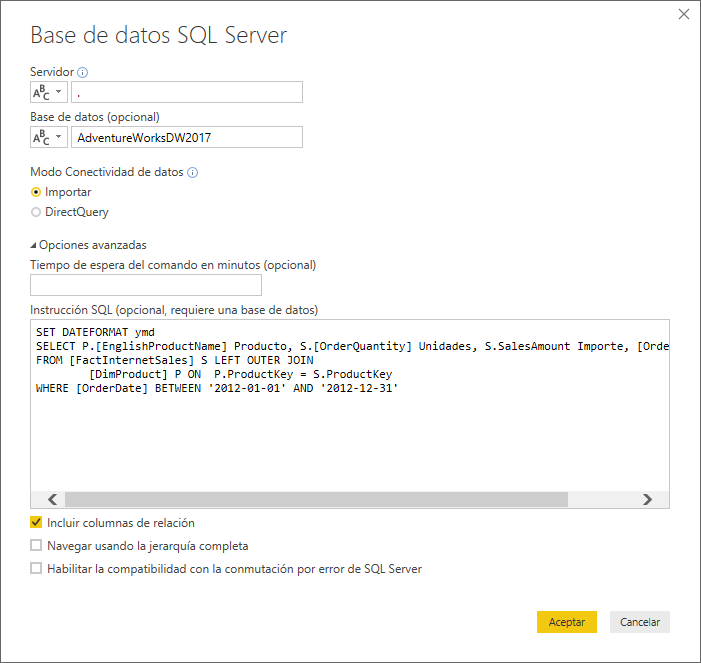Screen dimensions: 701x663
Task: Click the SQL box right scroll arrow
Action: tap(647, 500)
